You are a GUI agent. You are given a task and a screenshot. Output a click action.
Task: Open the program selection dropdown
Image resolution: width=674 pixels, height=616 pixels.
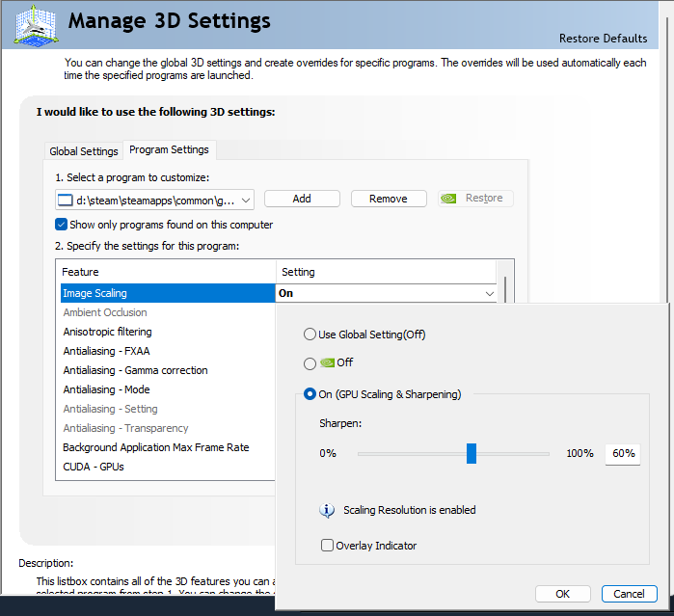point(246,200)
